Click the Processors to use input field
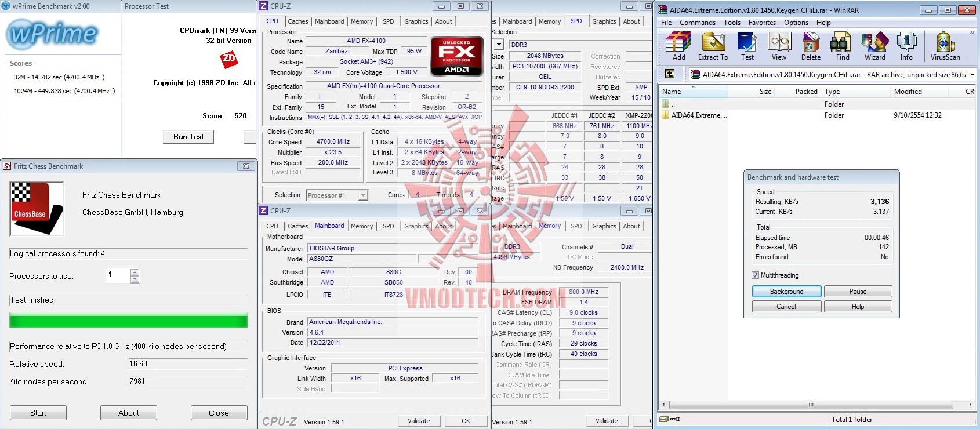 (x=118, y=275)
